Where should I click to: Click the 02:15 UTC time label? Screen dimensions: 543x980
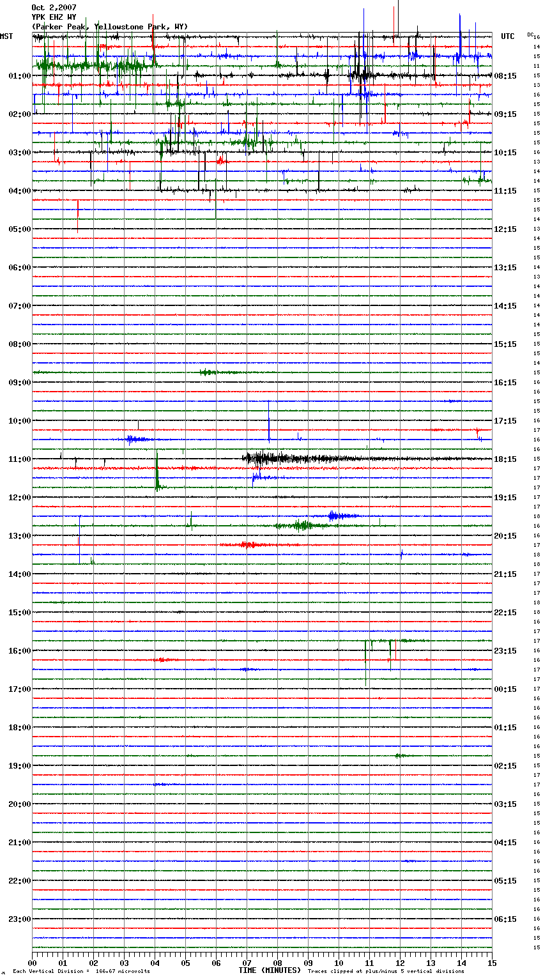point(505,766)
